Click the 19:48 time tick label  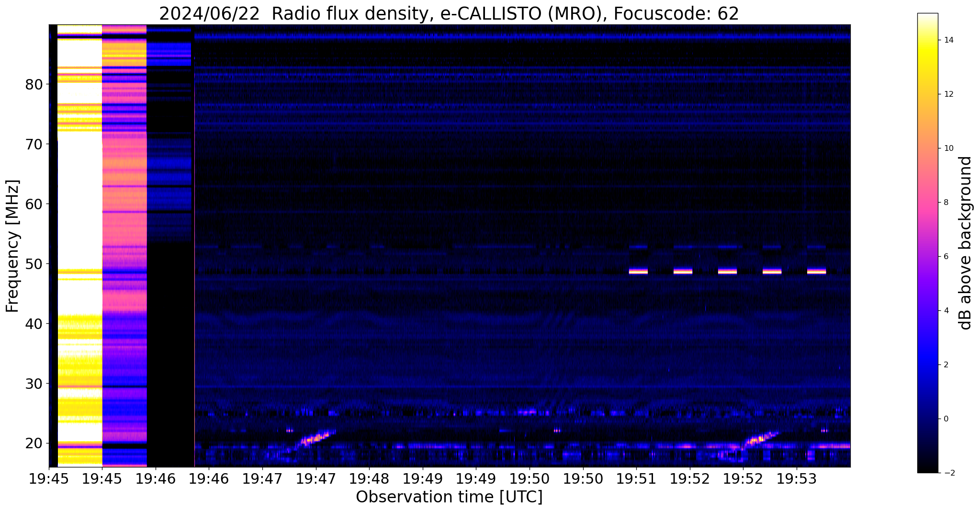point(369,479)
